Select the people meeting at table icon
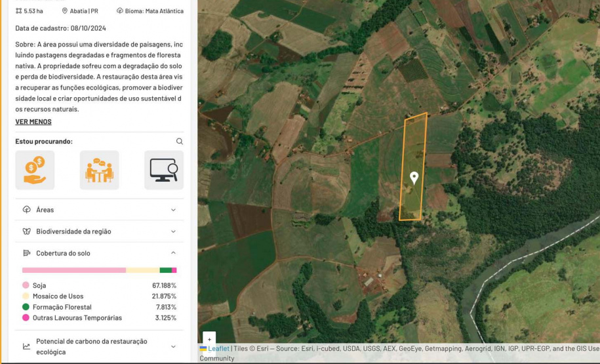 point(99,170)
